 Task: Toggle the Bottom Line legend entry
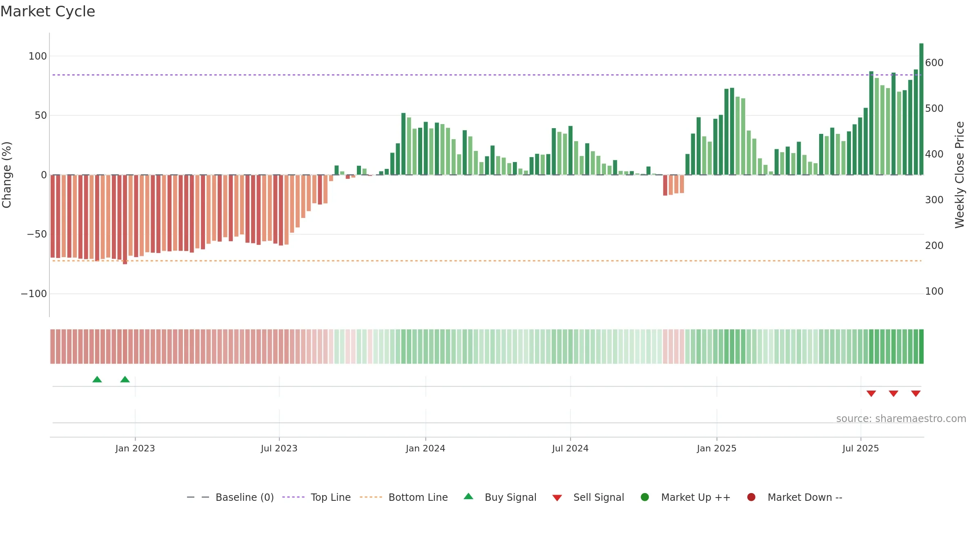pos(404,497)
